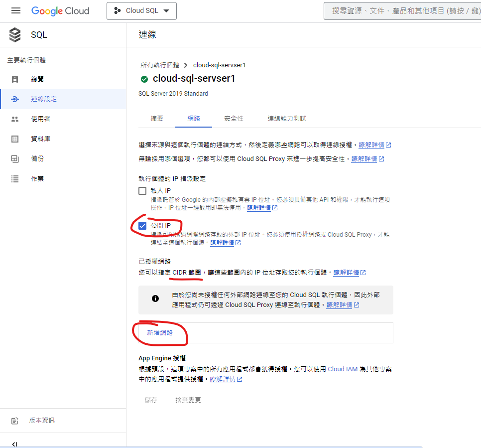
Task: Expand the 新增網路 add network section
Action: click(160, 333)
